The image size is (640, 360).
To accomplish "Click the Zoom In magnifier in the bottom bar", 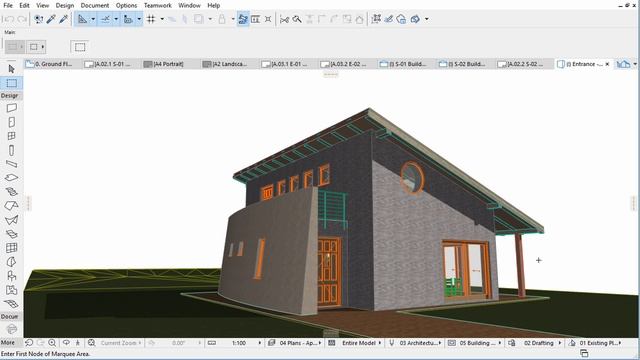I will (52, 343).
